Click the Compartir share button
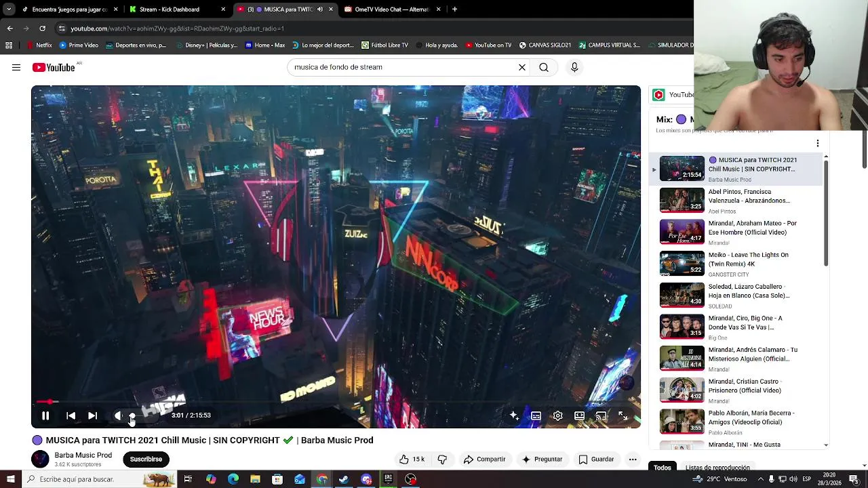Screen dimensions: 868x488 click(484, 459)
